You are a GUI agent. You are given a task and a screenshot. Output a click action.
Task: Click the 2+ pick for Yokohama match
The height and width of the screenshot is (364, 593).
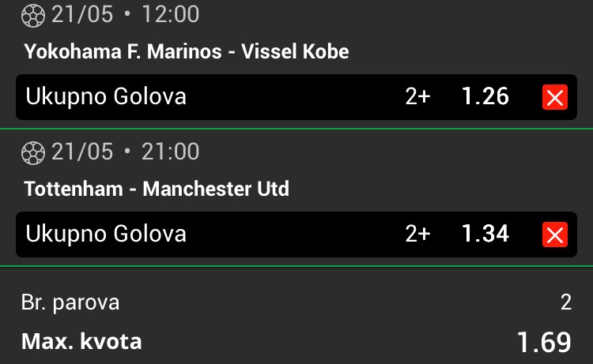[x=417, y=96]
